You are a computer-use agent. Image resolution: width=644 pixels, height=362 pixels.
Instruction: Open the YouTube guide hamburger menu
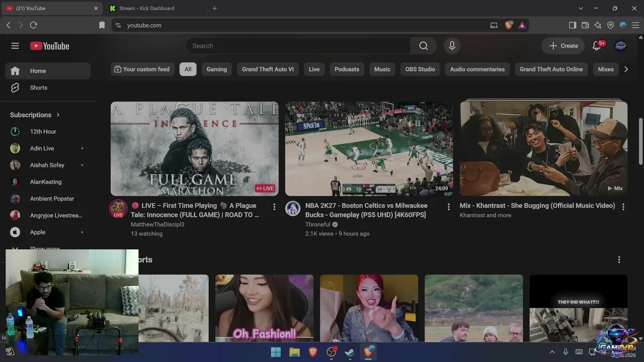(x=15, y=46)
